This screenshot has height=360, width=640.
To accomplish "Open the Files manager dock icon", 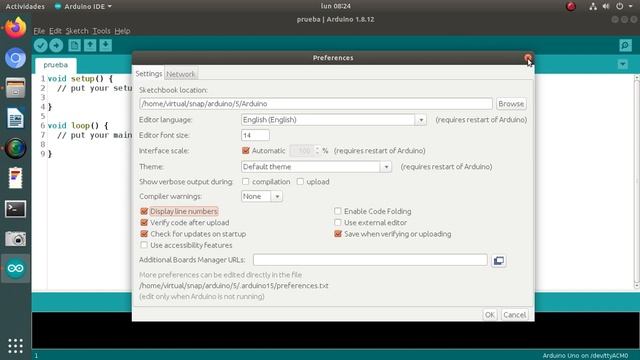I will (x=16, y=88).
